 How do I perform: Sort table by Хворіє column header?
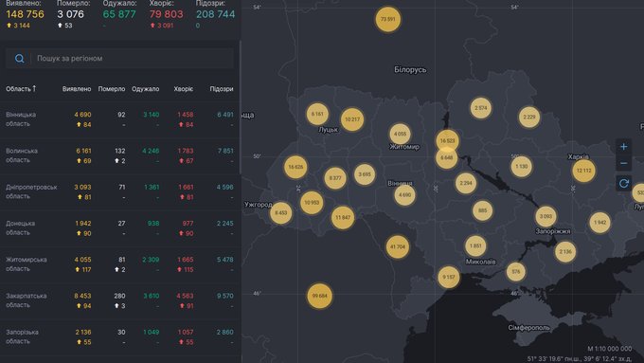[x=183, y=89]
